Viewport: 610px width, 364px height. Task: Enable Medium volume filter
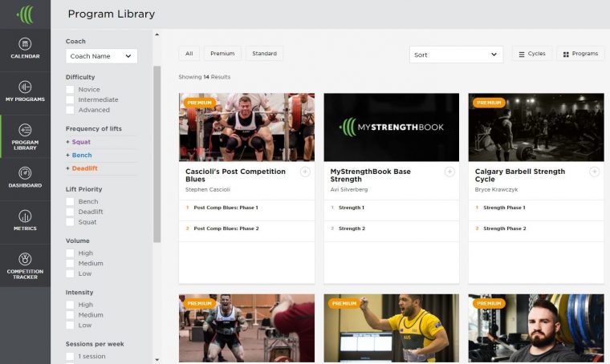(x=70, y=264)
